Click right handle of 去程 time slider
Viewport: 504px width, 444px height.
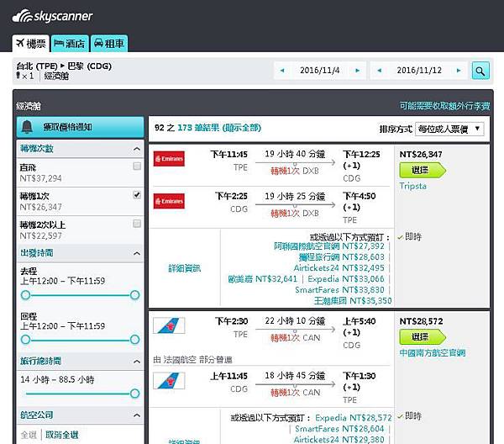pyautogui.click(x=135, y=294)
